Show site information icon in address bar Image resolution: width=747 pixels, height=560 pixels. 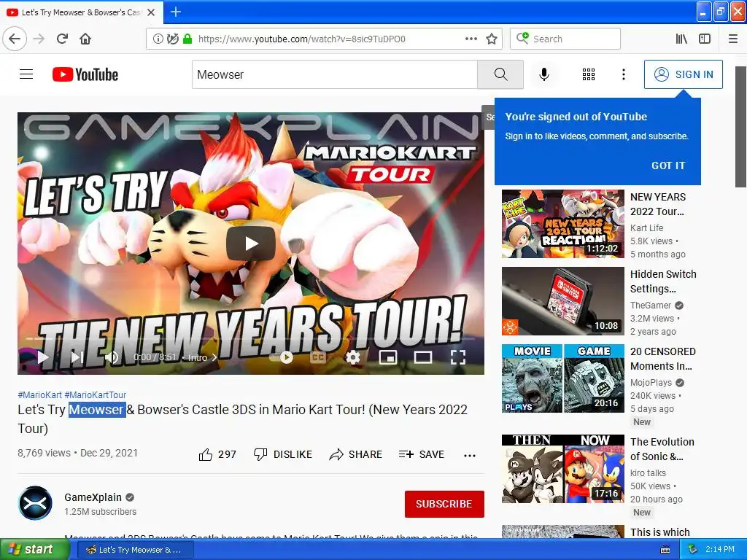[x=158, y=39]
